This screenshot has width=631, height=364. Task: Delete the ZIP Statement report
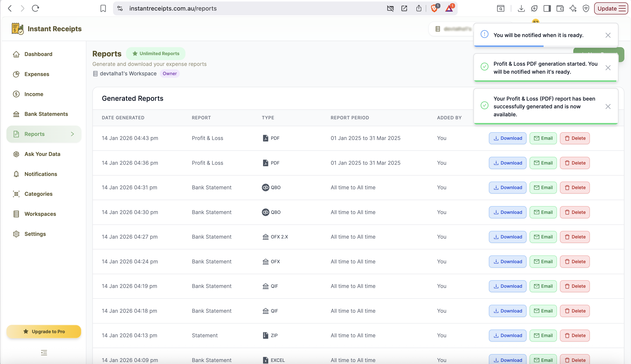[x=575, y=335]
